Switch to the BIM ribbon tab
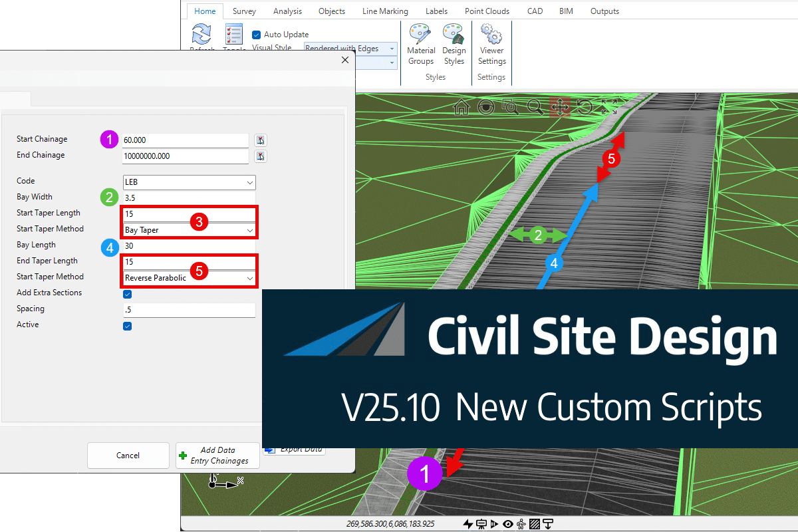This screenshot has height=532, width=798. 566,11
